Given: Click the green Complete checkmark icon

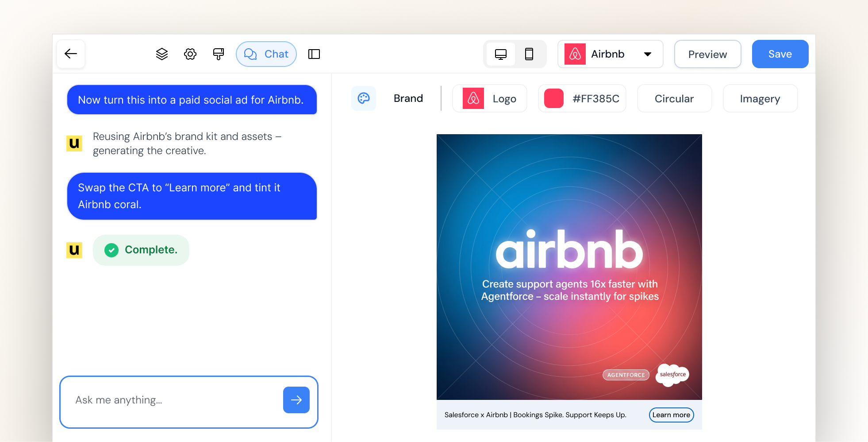Looking at the screenshot, I should (x=111, y=250).
